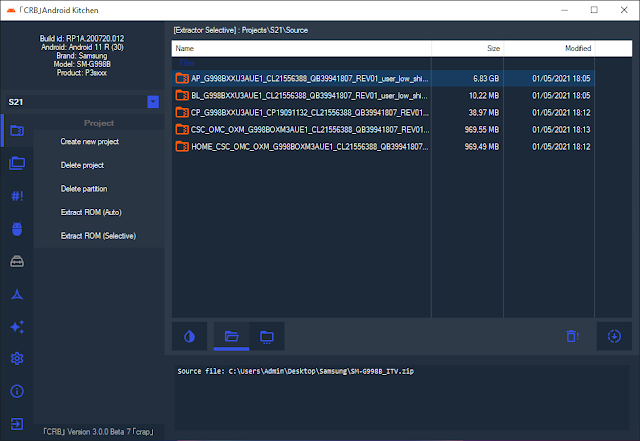Select the open folder browser tab icon
The image size is (640, 441).
(231, 336)
